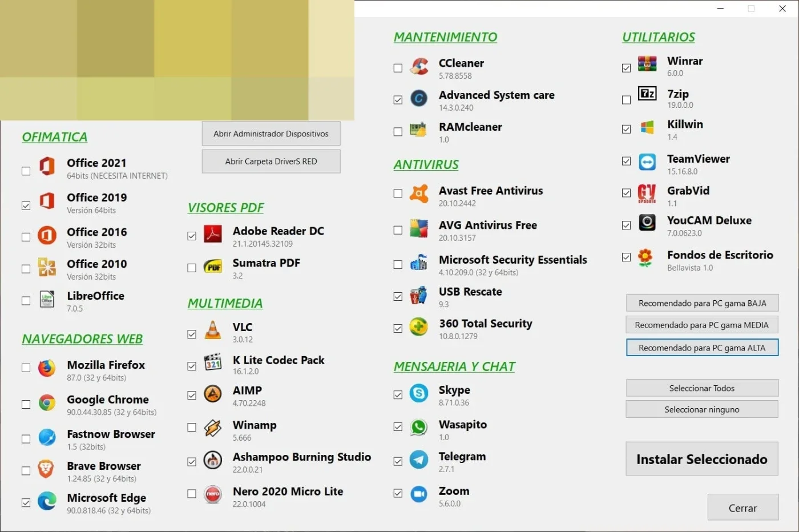
Task: Check the Office 2021 checkbox
Action: click(x=26, y=171)
